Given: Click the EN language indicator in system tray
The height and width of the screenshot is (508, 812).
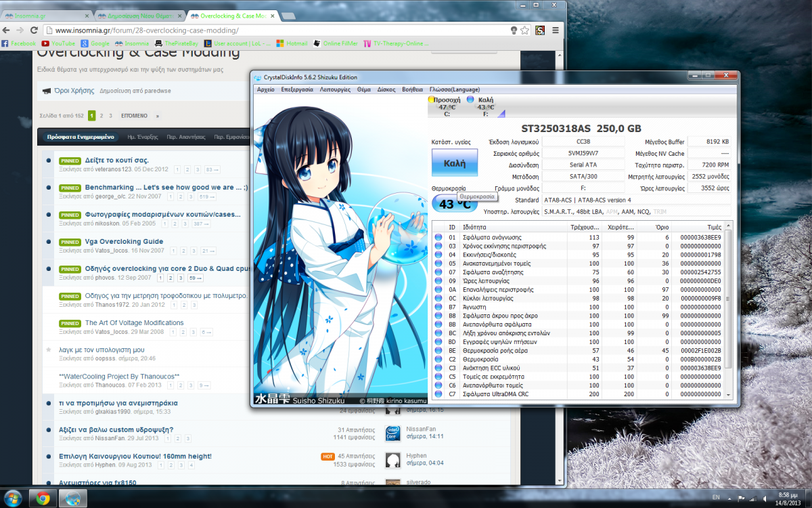Looking at the screenshot, I should (717, 498).
